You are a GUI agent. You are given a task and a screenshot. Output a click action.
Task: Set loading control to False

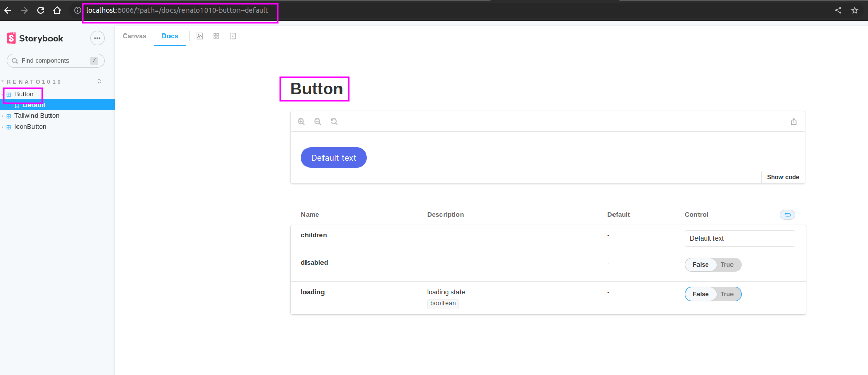[x=701, y=294]
